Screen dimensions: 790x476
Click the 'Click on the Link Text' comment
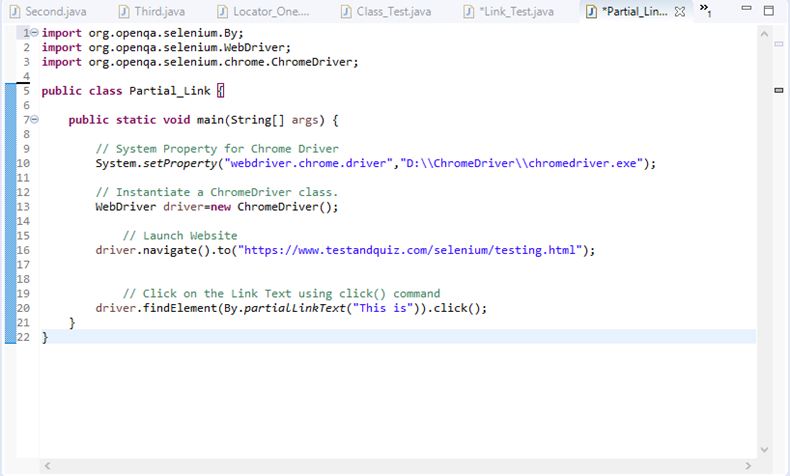281,294
